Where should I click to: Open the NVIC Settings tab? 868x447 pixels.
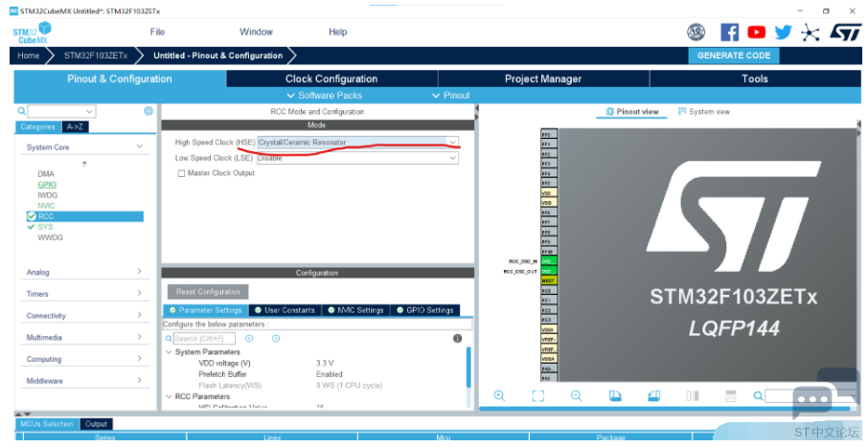tap(356, 310)
